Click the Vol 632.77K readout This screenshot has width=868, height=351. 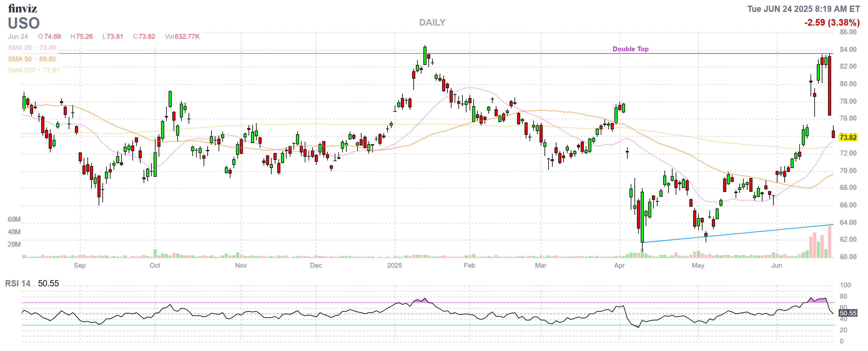pyautogui.click(x=182, y=36)
